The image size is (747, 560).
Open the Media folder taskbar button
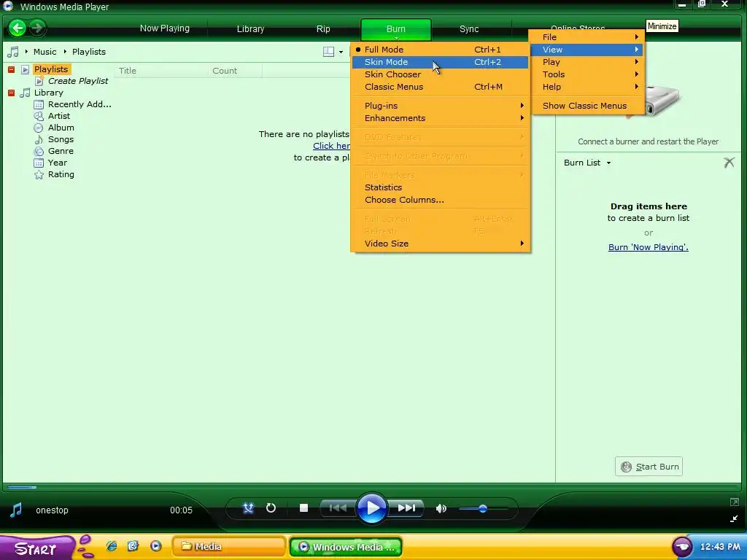click(228, 547)
